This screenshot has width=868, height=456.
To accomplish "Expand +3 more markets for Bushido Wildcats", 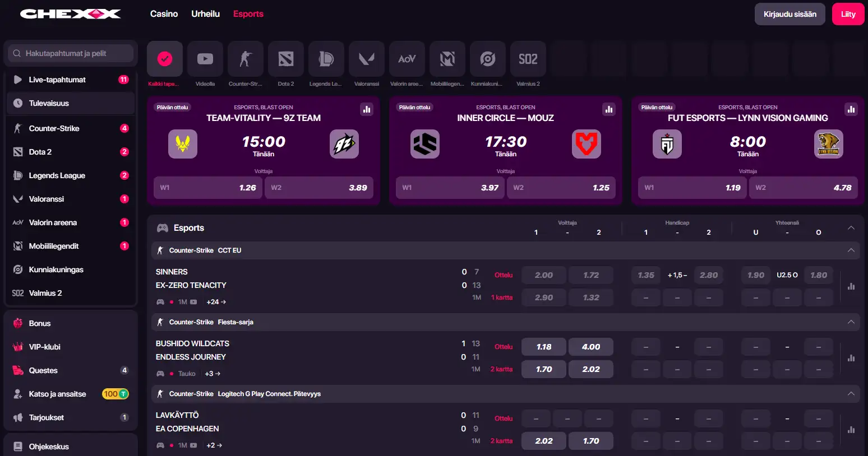I will click(213, 374).
